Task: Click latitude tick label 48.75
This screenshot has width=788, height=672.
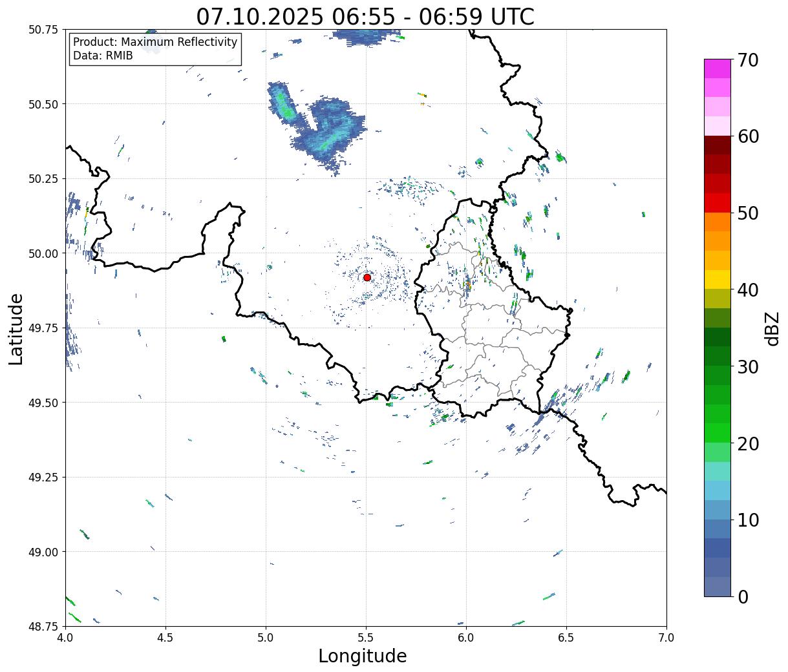Action: tap(43, 626)
